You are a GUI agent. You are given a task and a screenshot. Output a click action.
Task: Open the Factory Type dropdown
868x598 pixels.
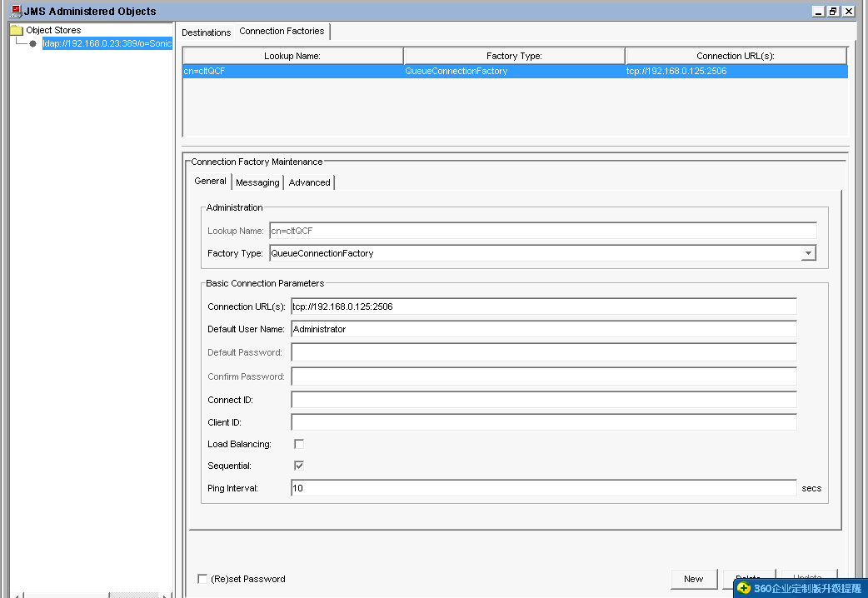(x=807, y=253)
